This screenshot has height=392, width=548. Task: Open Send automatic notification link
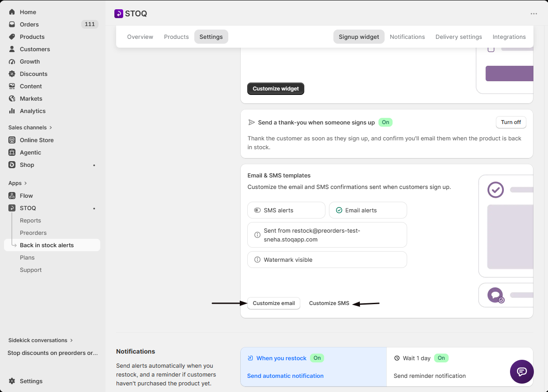pyautogui.click(x=285, y=376)
